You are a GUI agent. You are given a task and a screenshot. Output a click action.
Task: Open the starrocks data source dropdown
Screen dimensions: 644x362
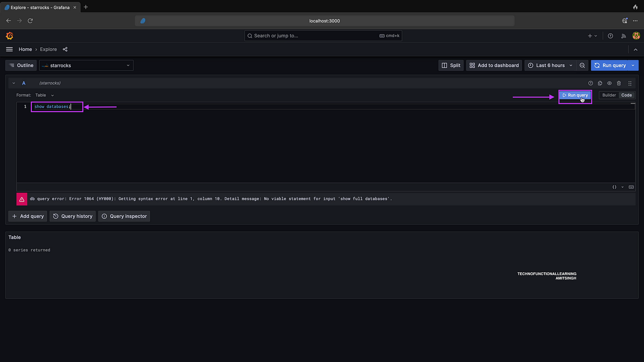click(86, 66)
